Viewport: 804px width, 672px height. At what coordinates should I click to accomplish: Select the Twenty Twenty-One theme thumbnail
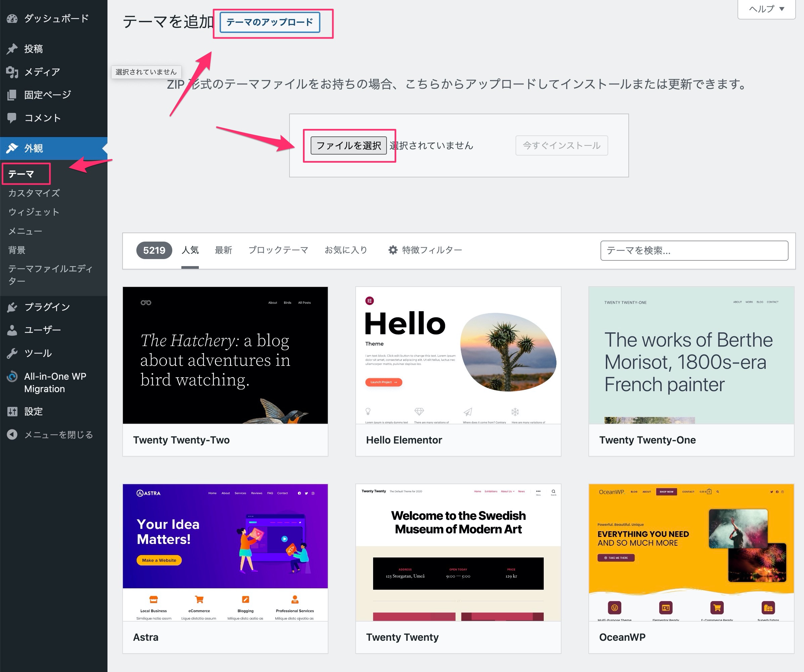(x=691, y=355)
